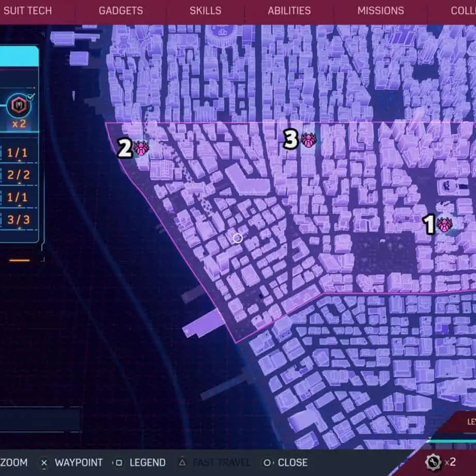
Task: Select the spider collectible marker numbered 2
Action: (x=141, y=149)
